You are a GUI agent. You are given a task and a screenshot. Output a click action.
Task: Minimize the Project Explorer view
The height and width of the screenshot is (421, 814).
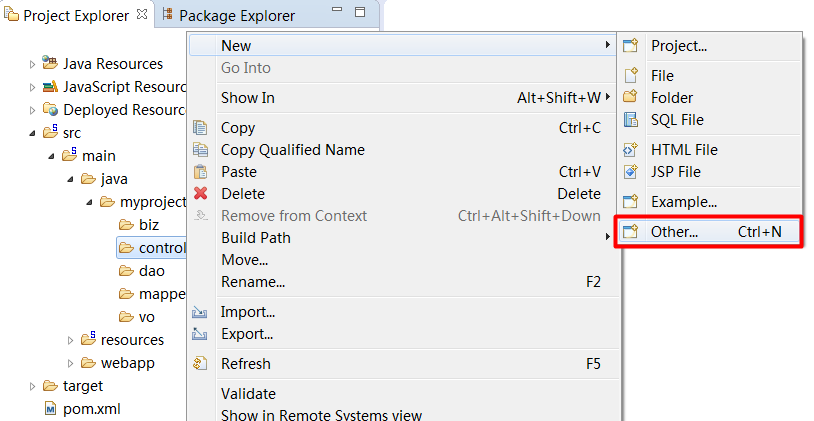338,12
